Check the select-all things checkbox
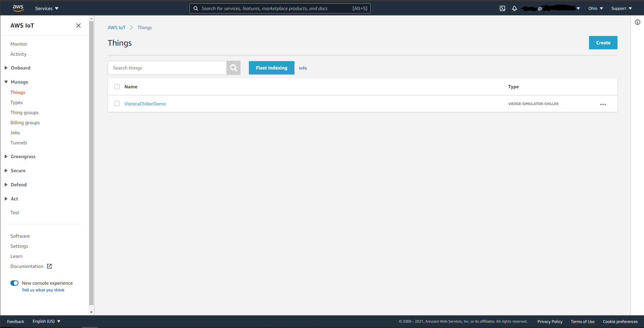This screenshot has width=644, height=328. click(117, 87)
